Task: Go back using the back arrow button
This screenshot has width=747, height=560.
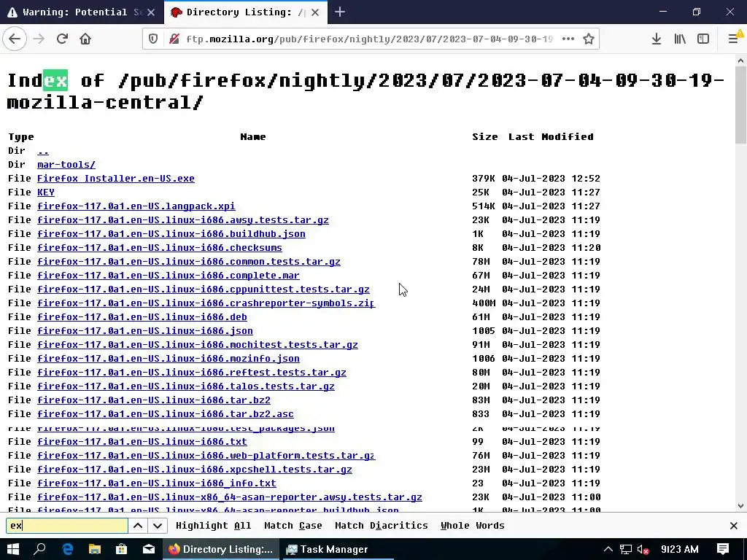Action: (x=15, y=39)
